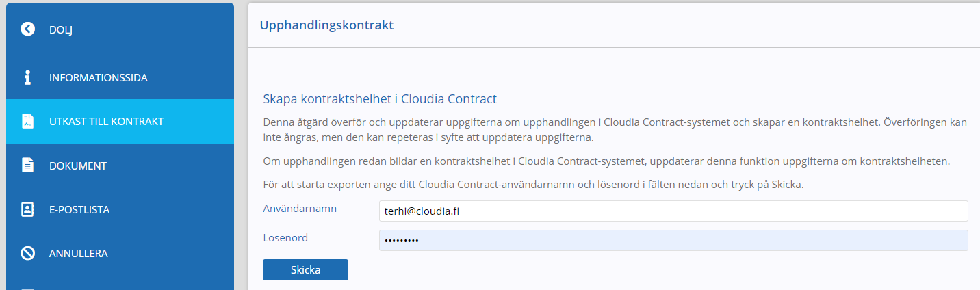Collapse the sidebar with DÖLJ
Screen dimensions: 980x290
coord(120,29)
